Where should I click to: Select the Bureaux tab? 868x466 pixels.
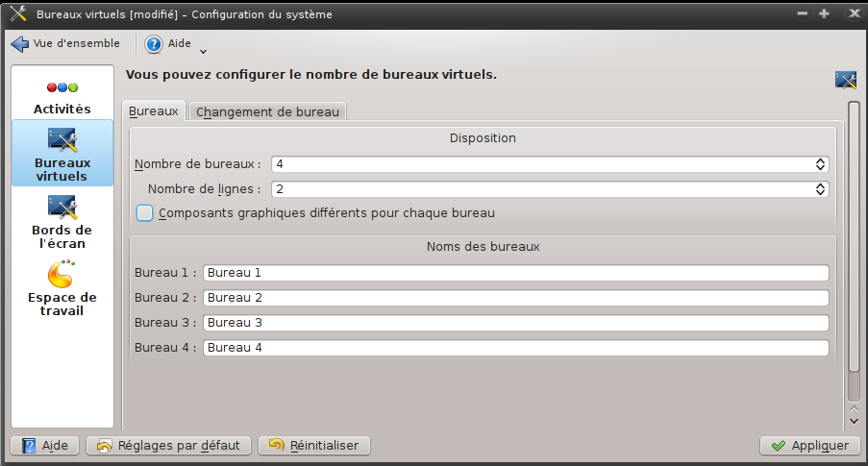(154, 111)
